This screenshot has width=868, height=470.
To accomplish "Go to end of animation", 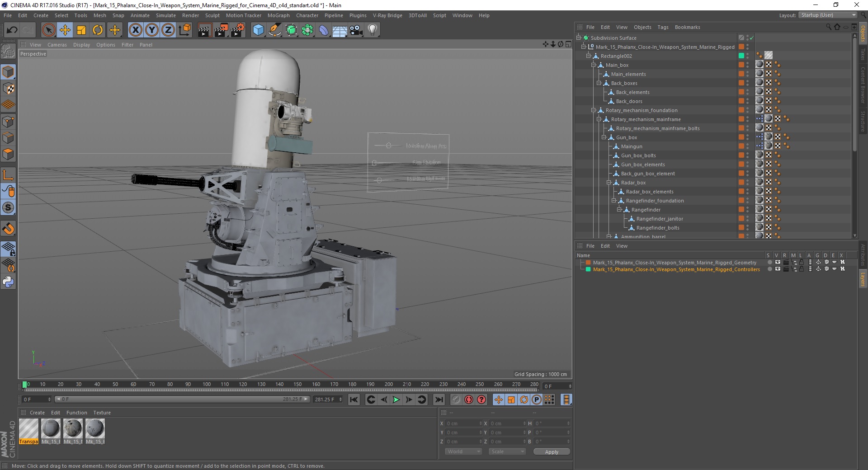I will coord(439,399).
